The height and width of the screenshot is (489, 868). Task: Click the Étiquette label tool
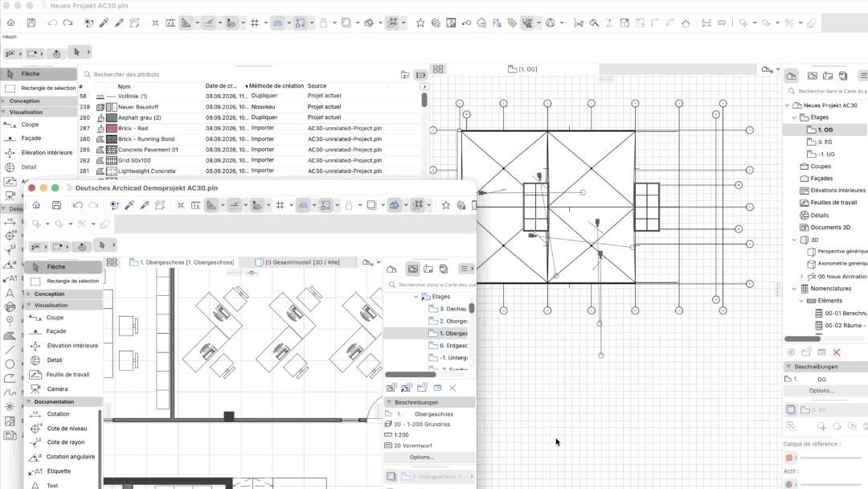click(x=59, y=471)
